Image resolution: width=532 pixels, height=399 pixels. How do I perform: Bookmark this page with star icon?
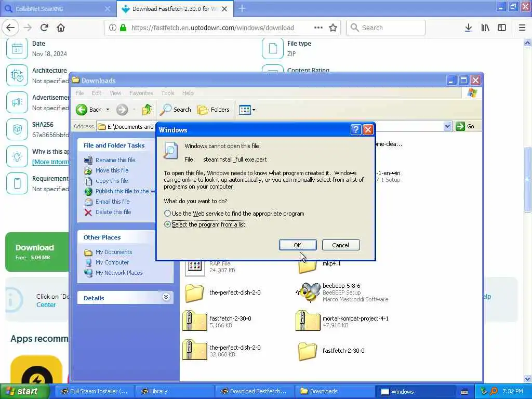(333, 28)
